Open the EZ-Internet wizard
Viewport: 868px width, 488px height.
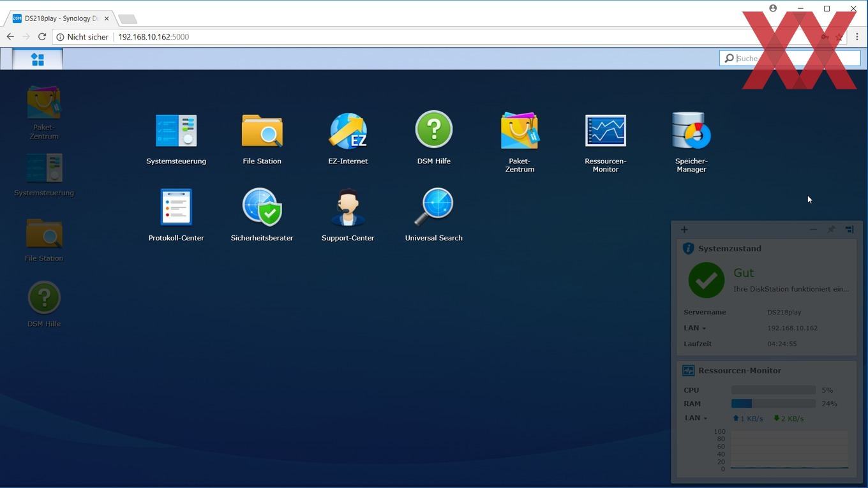tap(348, 139)
